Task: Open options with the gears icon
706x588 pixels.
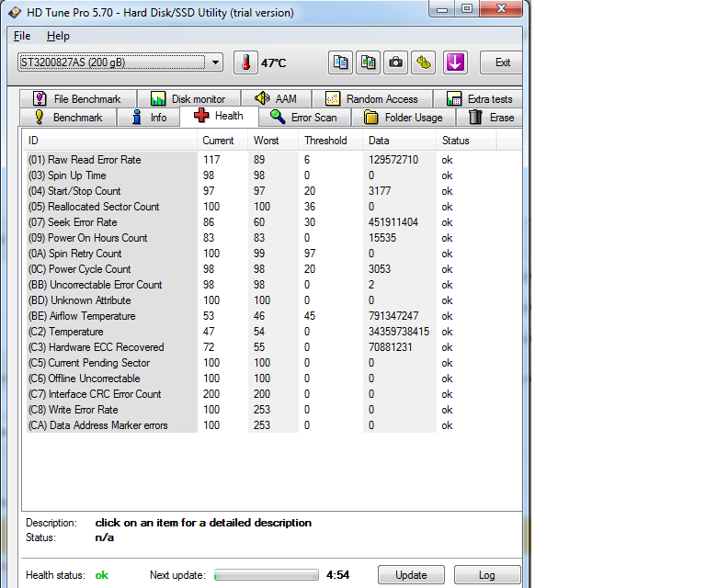Action: click(x=424, y=62)
